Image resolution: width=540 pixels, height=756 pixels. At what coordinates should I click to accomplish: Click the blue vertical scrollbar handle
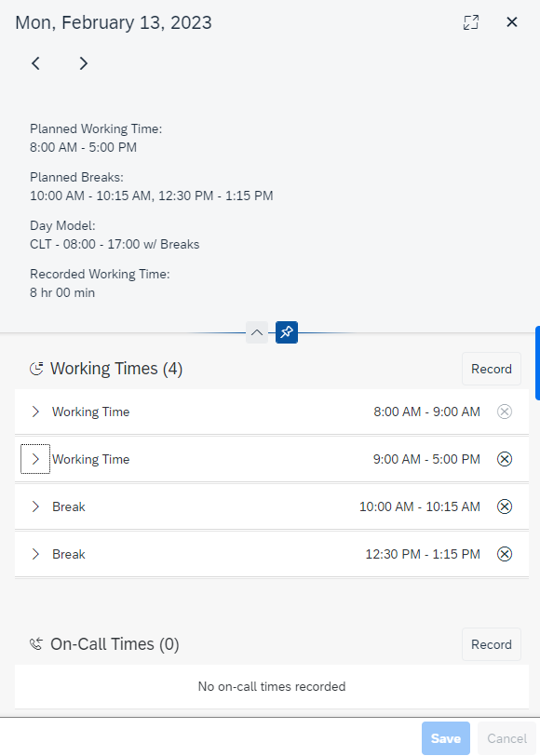pos(537,363)
